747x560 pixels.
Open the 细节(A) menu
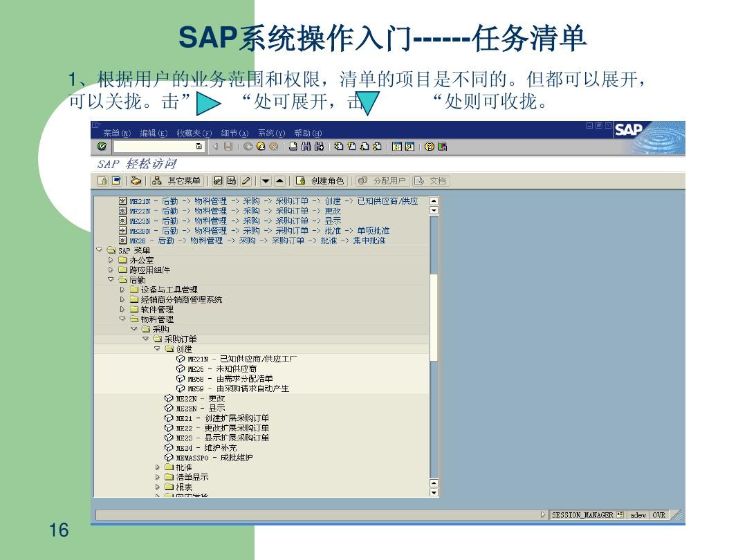coord(234,133)
